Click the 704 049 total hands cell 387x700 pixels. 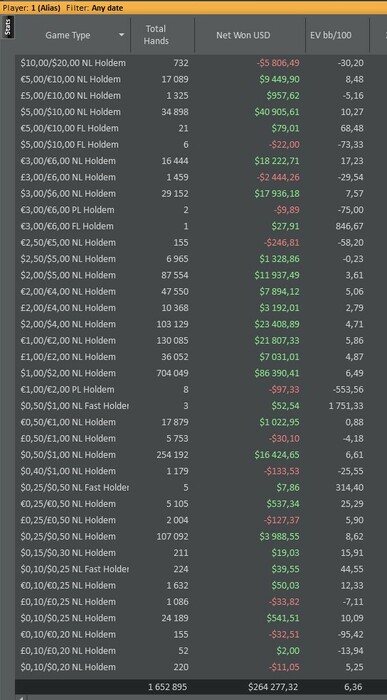(175, 373)
